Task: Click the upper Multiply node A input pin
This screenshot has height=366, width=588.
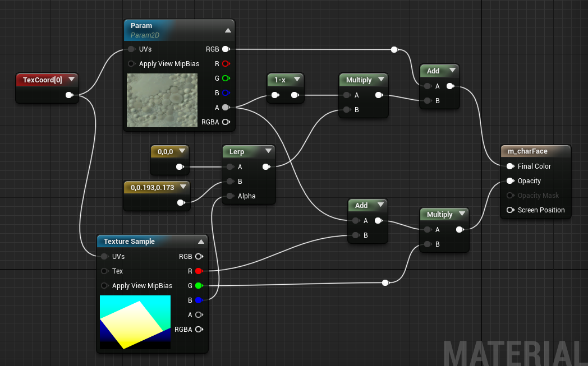Action: pos(347,95)
